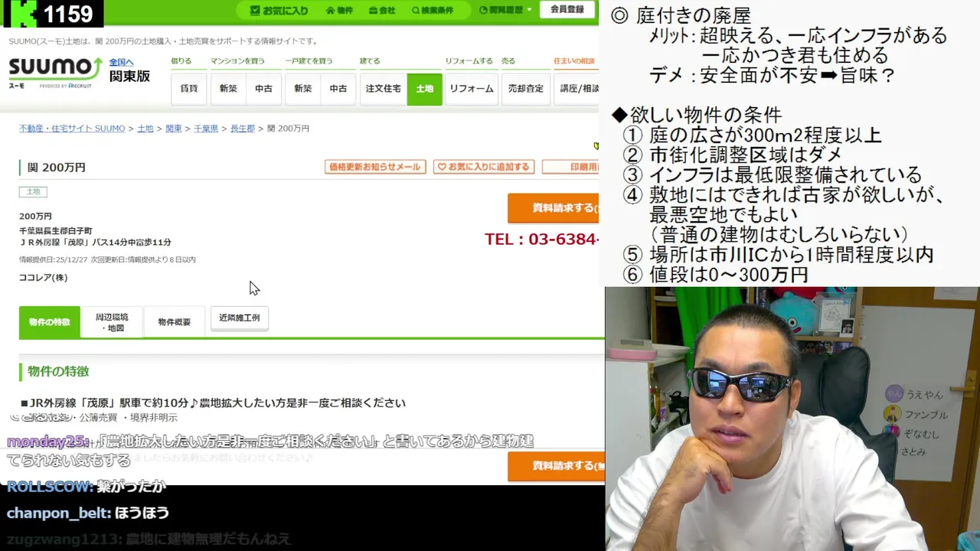Open 全国へ link

[121, 62]
